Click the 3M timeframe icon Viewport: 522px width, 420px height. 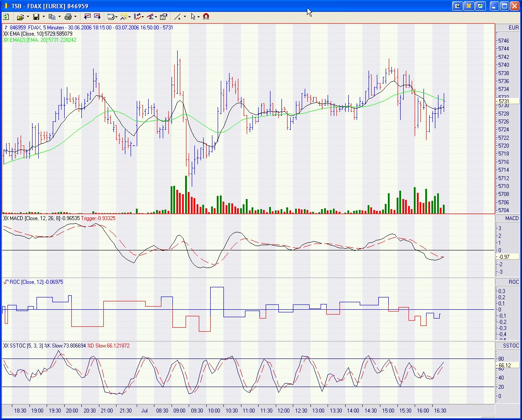click(124, 17)
